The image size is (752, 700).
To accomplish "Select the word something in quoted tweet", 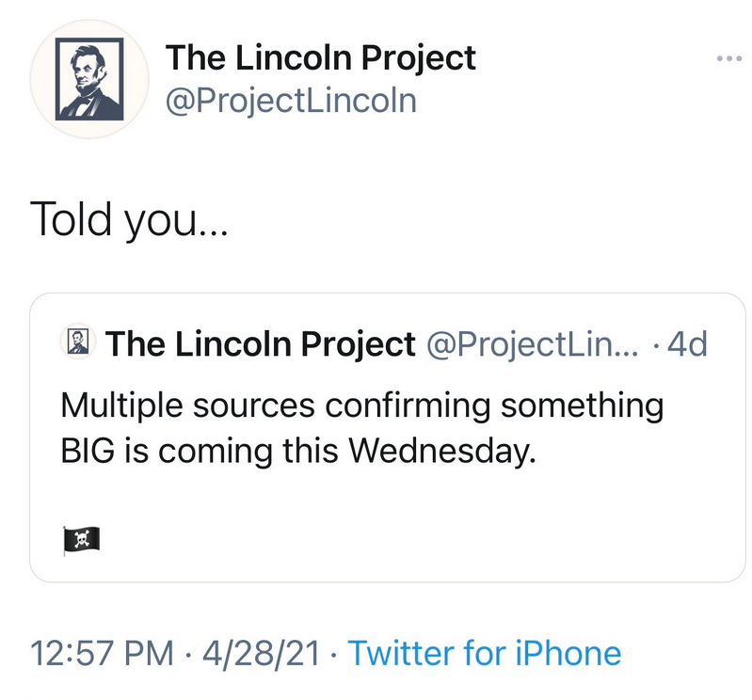I will [x=583, y=406].
